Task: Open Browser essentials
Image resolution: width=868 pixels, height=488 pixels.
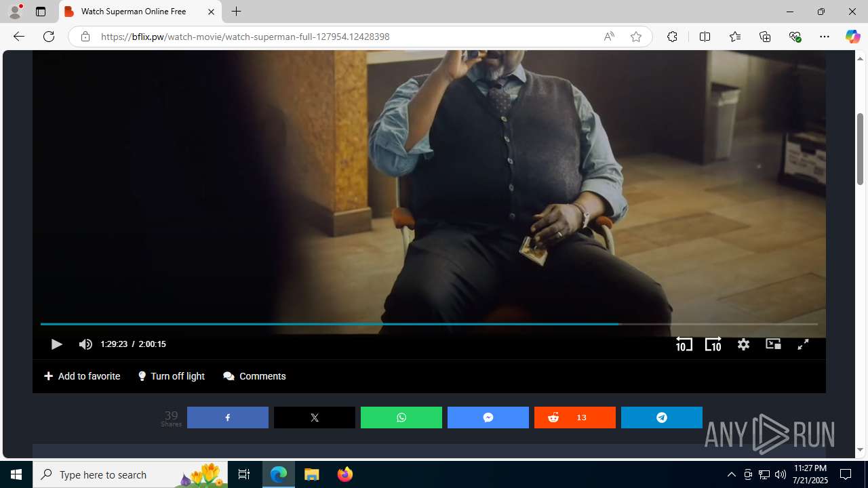Action: (x=795, y=37)
